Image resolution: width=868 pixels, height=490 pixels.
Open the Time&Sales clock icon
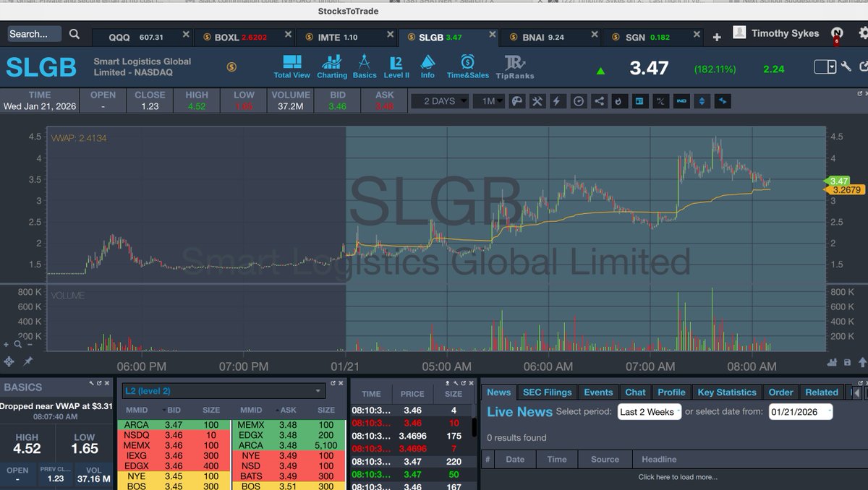[467, 66]
